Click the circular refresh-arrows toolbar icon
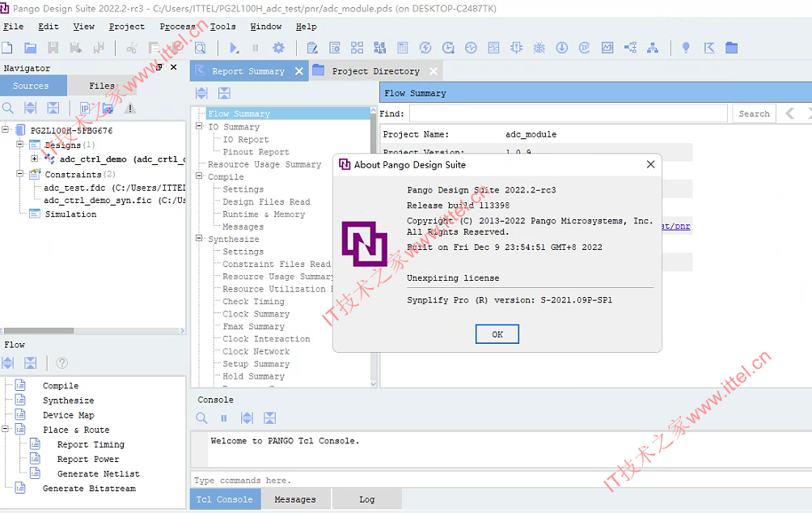The width and height of the screenshot is (812, 513). [425, 49]
